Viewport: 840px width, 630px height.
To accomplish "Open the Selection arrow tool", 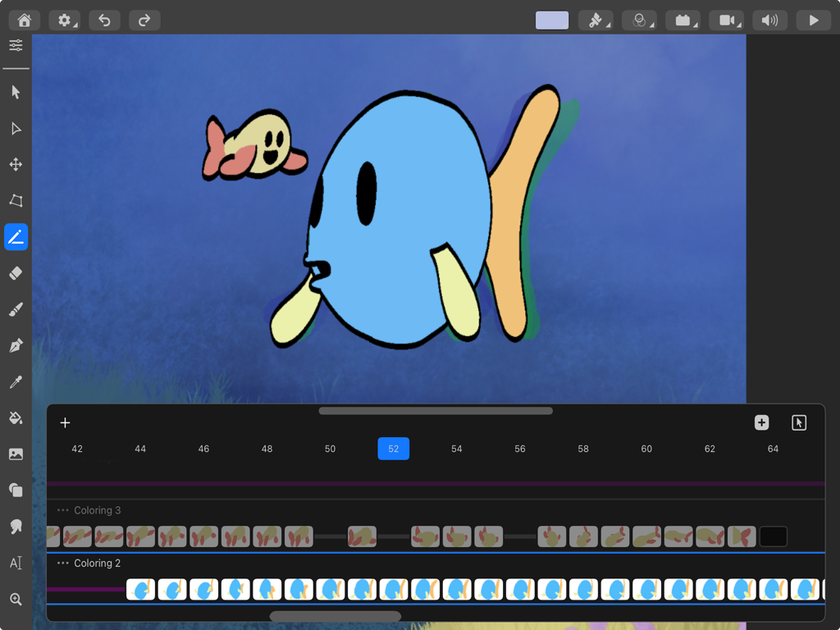I will 15,92.
